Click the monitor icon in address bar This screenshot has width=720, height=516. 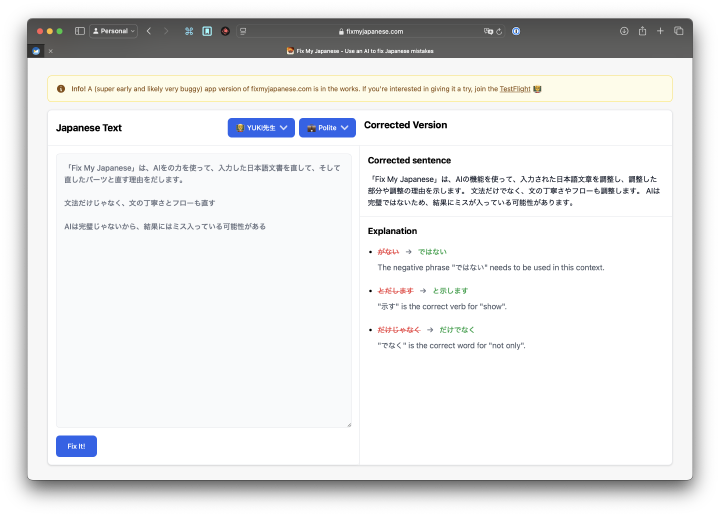click(243, 31)
